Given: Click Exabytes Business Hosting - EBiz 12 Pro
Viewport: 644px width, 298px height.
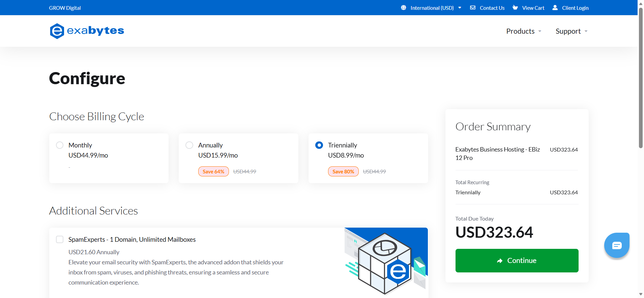Looking at the screenshot, I should click(498, 154).
